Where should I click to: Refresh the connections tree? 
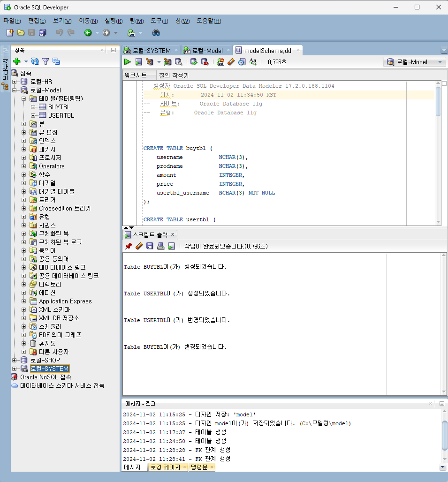(35, 61)
